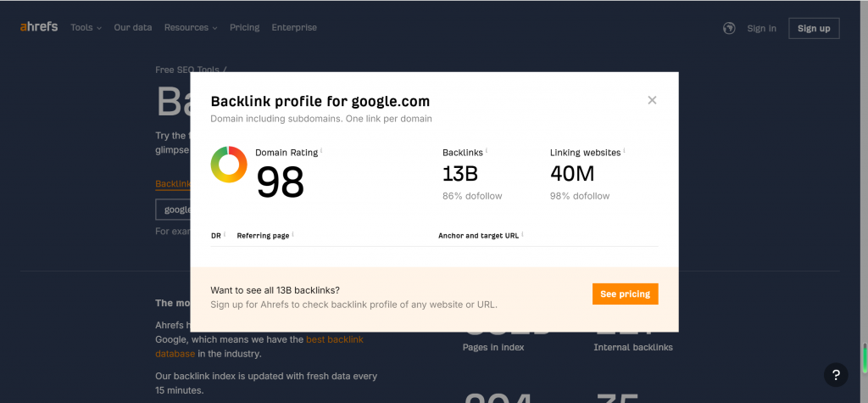Click the DR column header
The image size is (868, 403).
click(216, 236)
